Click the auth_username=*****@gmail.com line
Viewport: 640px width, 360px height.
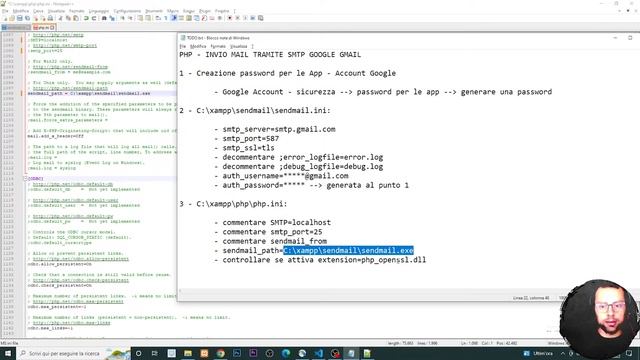coord(285,176)
